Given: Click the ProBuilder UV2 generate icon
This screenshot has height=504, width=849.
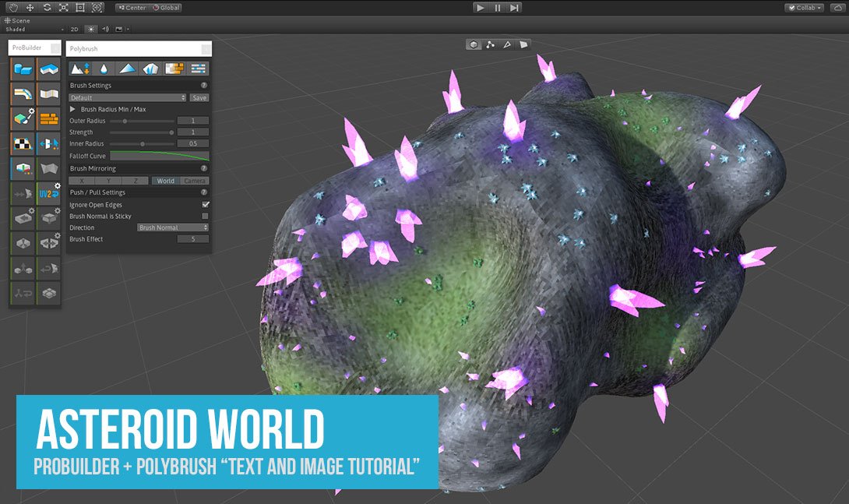Looking at the screenshot, I should (x=49, y=193).
